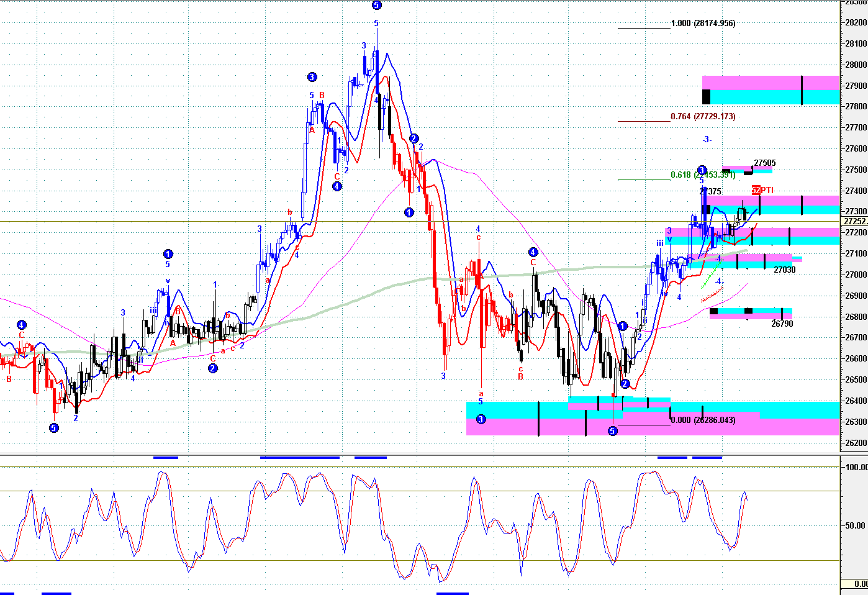The width and height of the screenshot is (868, 595).
Task: Click the 26800 price axis label
Action: 856,317
